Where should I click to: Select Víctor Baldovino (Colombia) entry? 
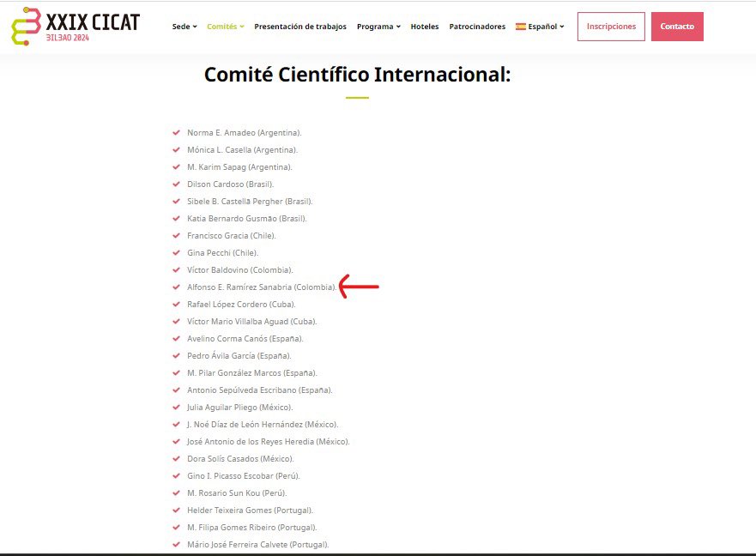[x=240, y=270]
